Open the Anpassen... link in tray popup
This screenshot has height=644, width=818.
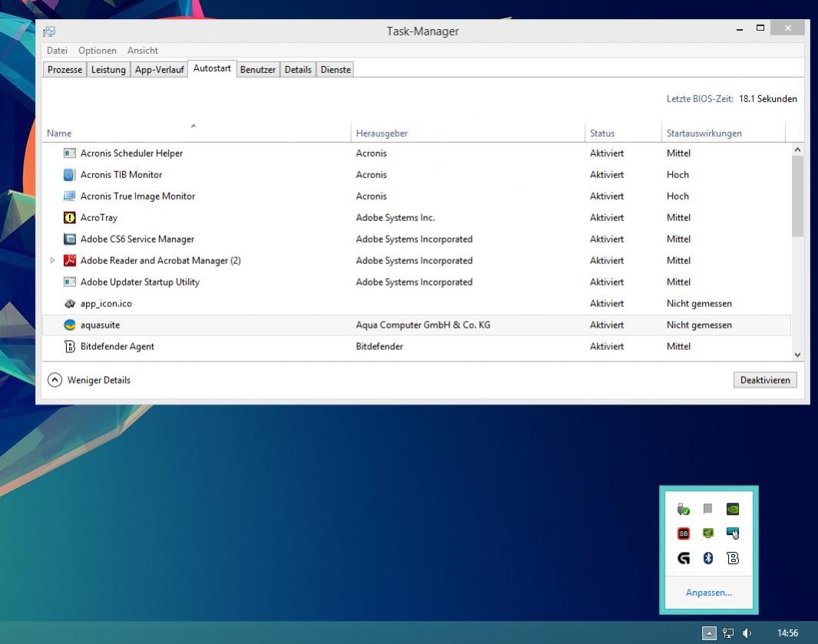(x=708, y=593)
